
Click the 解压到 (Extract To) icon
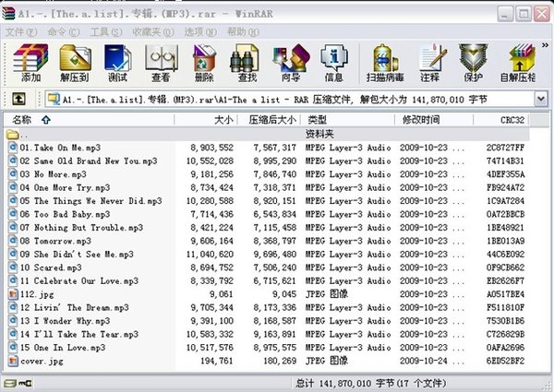point(75,63)
